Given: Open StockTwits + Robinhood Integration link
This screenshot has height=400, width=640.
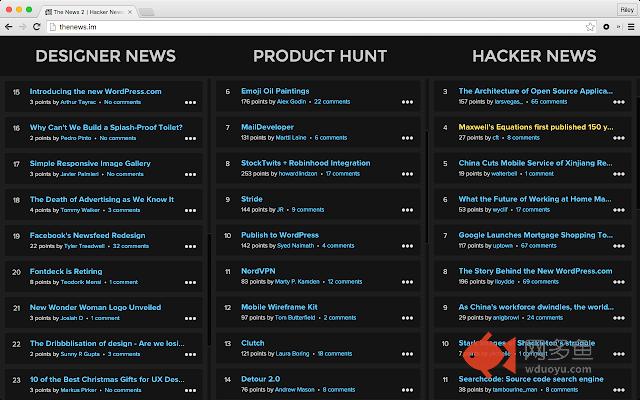Looking at the screenshot, I should [306, 163].
